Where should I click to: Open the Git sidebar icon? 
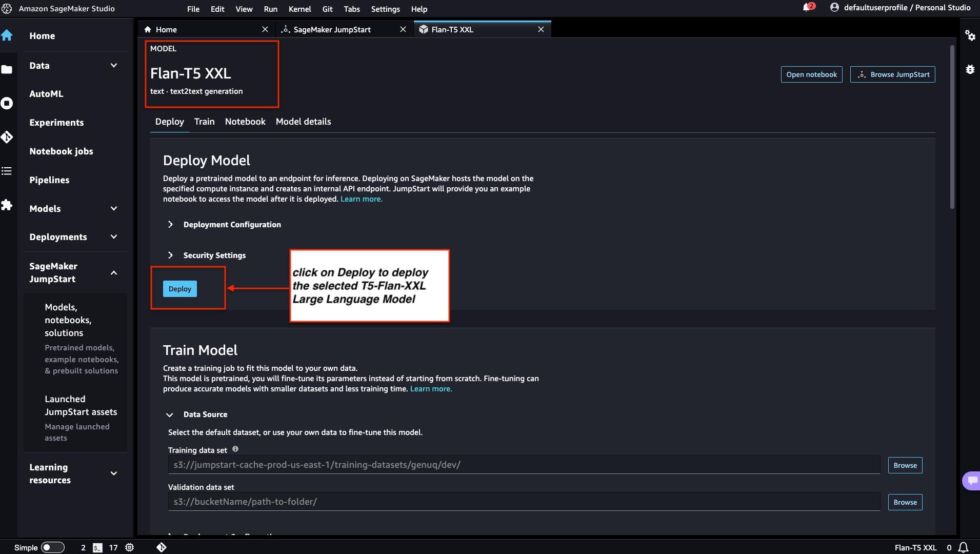(x=7, y=137)
